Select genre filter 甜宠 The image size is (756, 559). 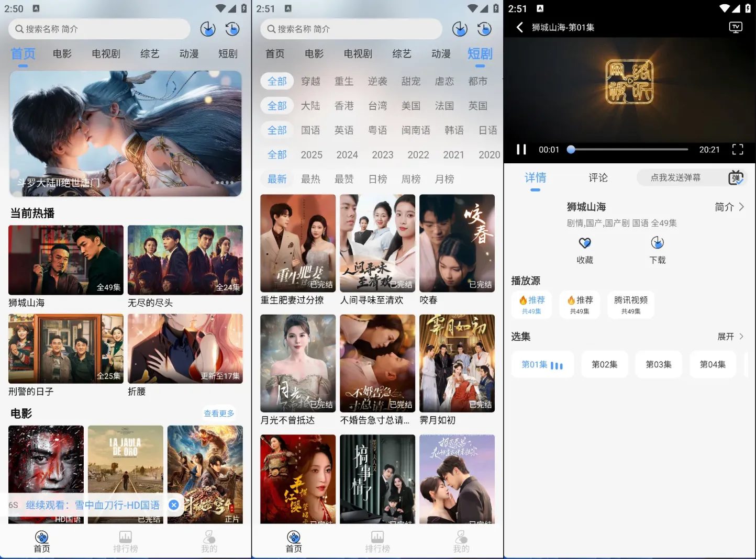(411, 81)
